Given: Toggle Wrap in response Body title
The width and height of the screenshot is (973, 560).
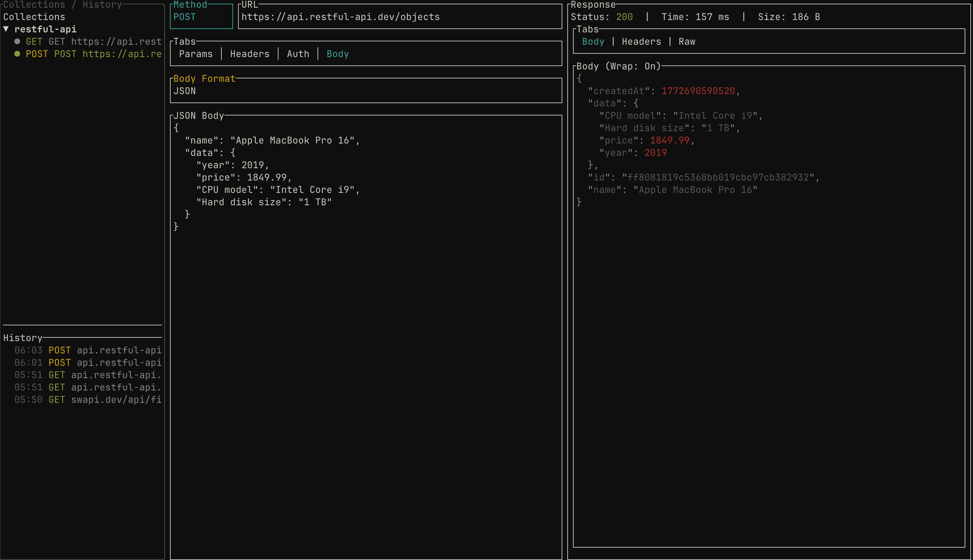Looking at the screenshot, I should (633, 66).
